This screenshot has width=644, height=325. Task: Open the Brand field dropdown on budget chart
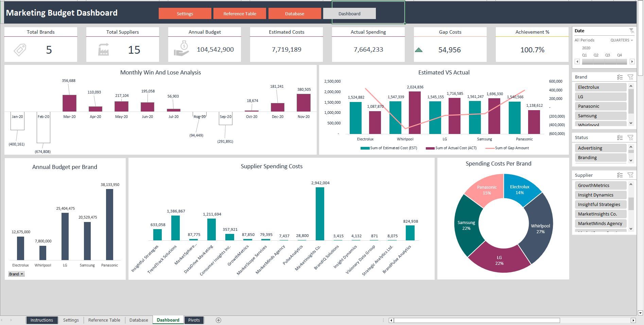[x=16, y=274]
